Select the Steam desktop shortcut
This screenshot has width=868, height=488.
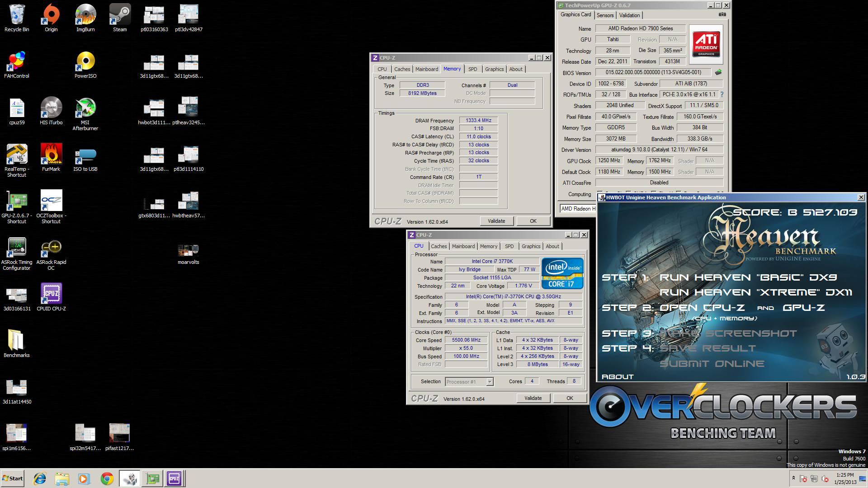120,18
